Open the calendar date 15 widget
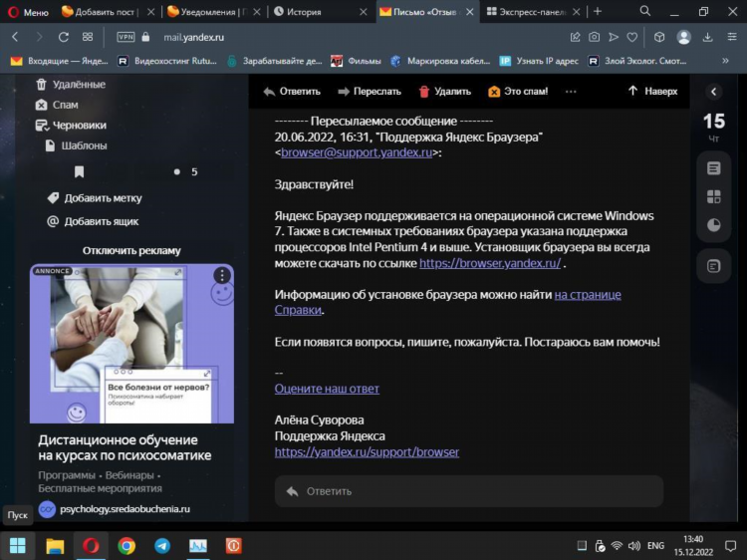This screenshot has width=747, height=560. (714, 127)
